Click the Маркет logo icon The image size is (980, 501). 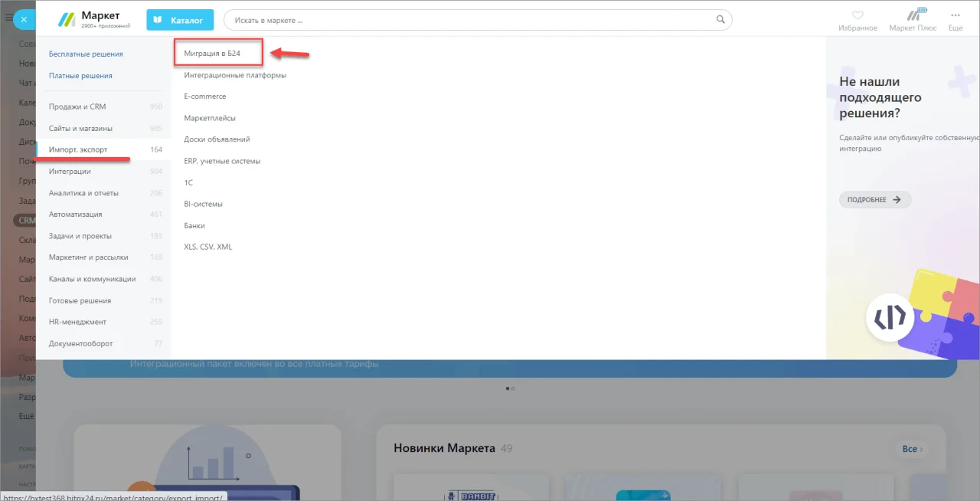click(x=67, y=19)
